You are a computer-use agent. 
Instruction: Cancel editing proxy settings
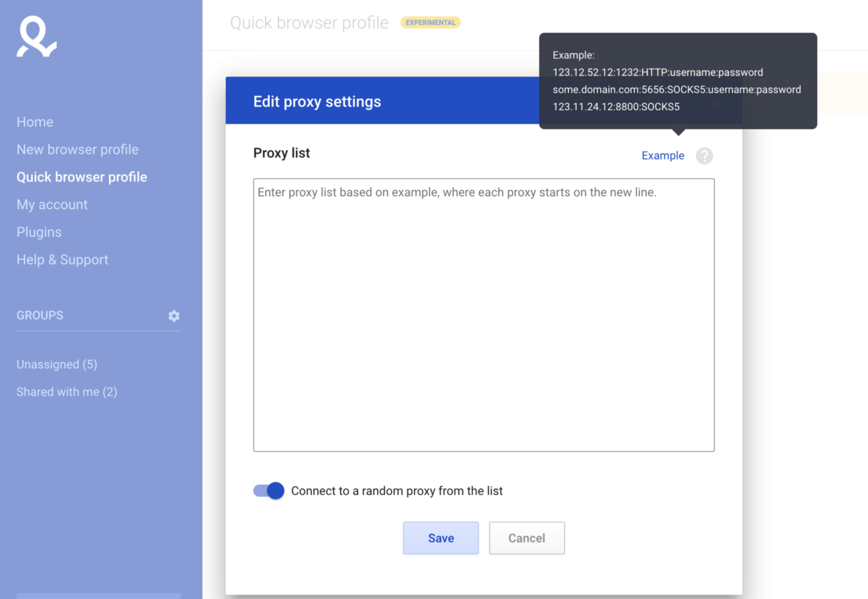pyautogui.click(x=527, y=538)
